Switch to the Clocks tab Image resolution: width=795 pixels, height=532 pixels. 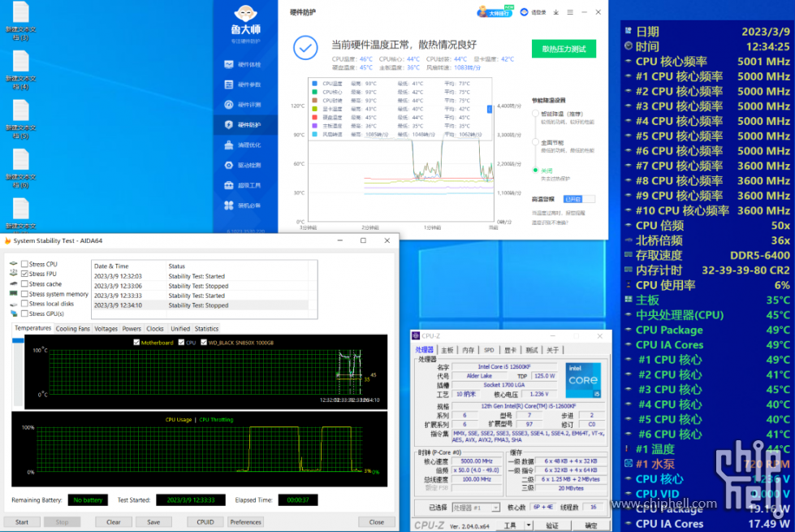pyautogui.click(x=155, y=329)
